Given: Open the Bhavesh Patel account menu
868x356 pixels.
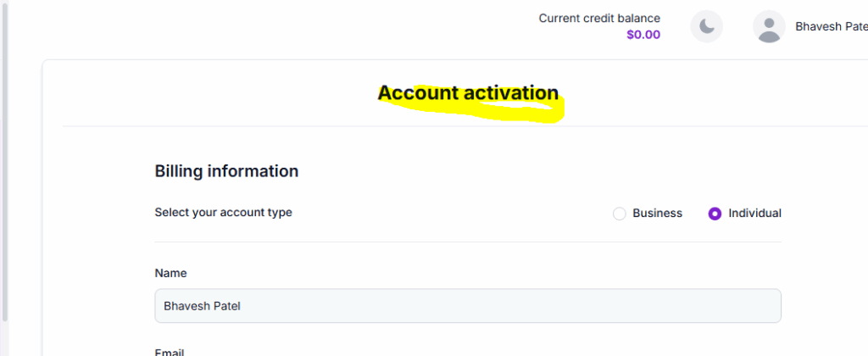Looking at the screenshot, I should point(831,26).
